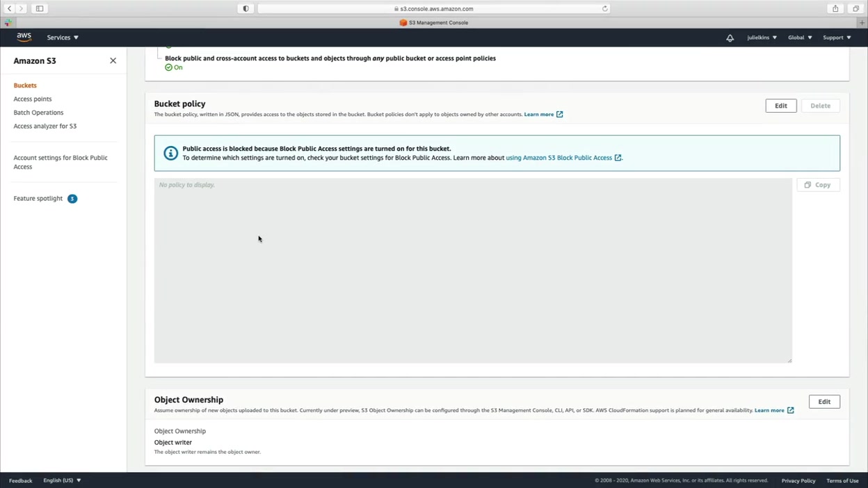The image size is (868, 488).
Task: Go forward with Safari forward arrow
Action: (21, 8)
